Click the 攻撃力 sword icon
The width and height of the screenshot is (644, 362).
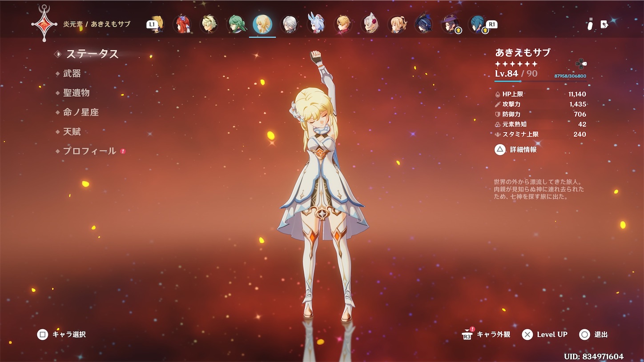click(x=498, y=104)
